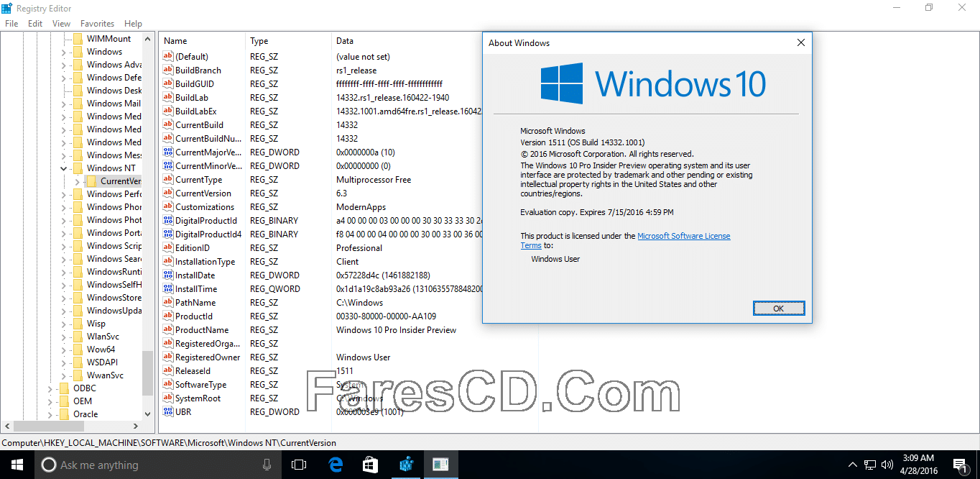Open the Store from the taskbar
Image resolution: width=980 pixels, height=479 pixels.
point(371,465)
